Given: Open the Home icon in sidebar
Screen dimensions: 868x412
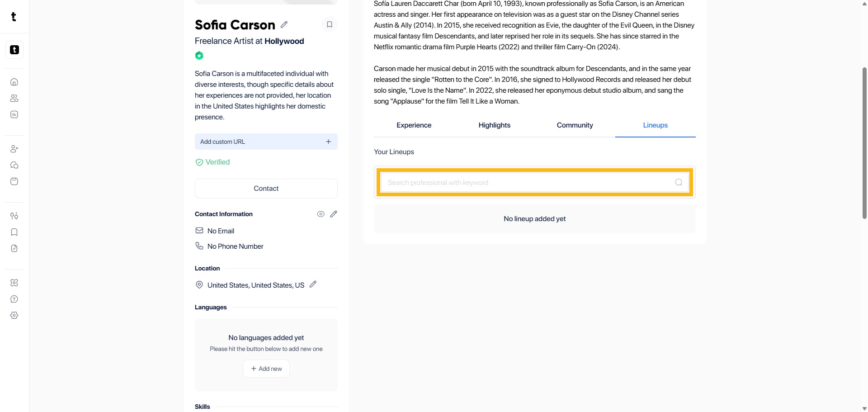Looking at the screenshot, I should click(14, 82).
